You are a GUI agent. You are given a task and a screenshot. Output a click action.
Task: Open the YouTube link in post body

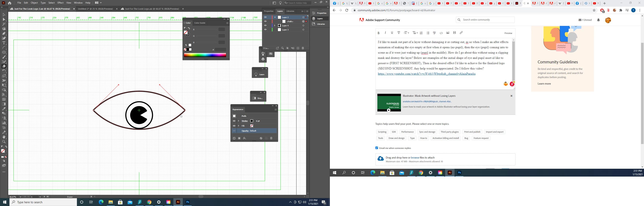point(426,74)
